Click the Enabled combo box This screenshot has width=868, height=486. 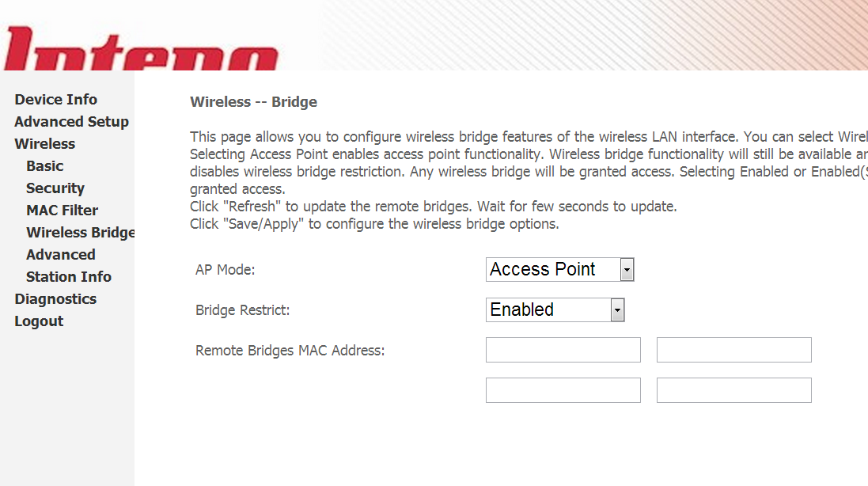(x=555, y=310)
